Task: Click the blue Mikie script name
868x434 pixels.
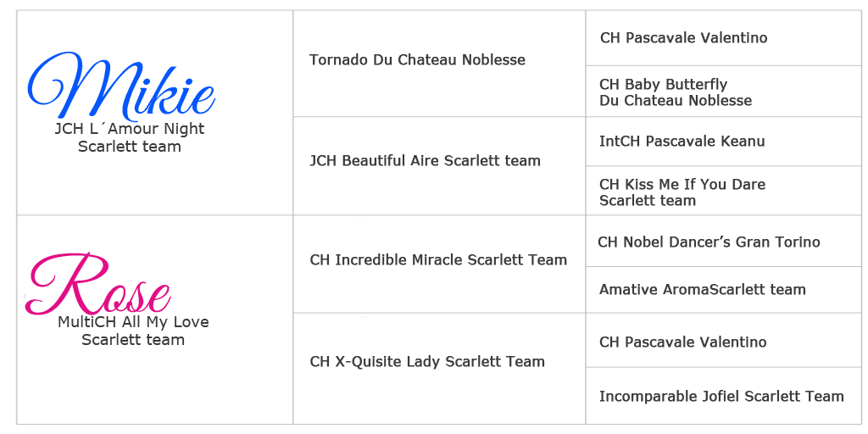Action: coord(120,87)
